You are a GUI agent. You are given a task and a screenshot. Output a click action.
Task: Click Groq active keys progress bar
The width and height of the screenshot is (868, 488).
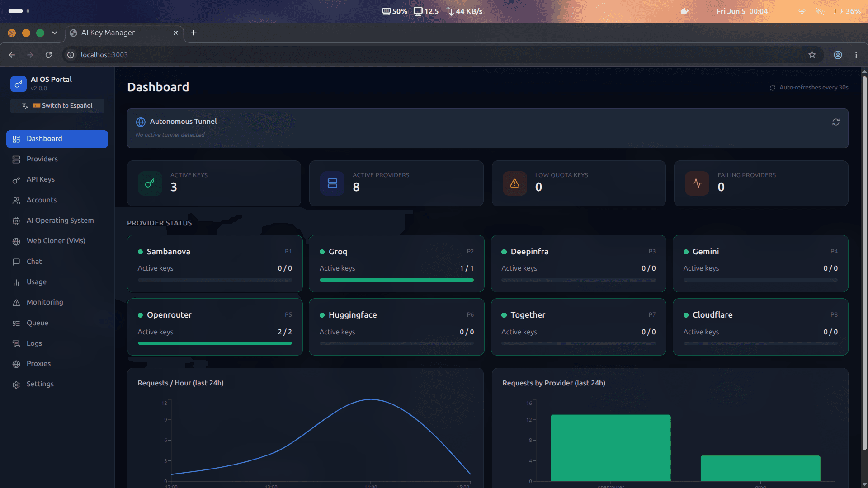[396, 280]
